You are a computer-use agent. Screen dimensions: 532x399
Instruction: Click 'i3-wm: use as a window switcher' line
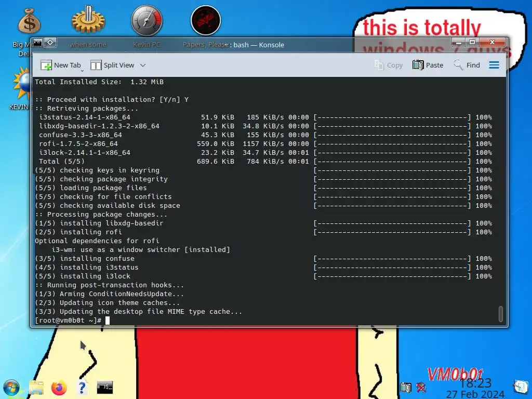click(x=141, y=249)
